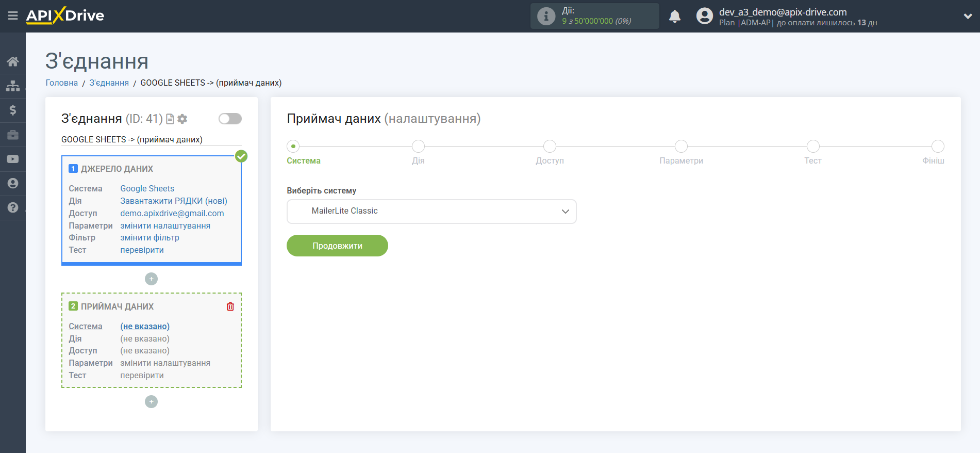Viewport: 980px width, 453px height.
Task: Add a block after data source
Action: tap(151, 279)
